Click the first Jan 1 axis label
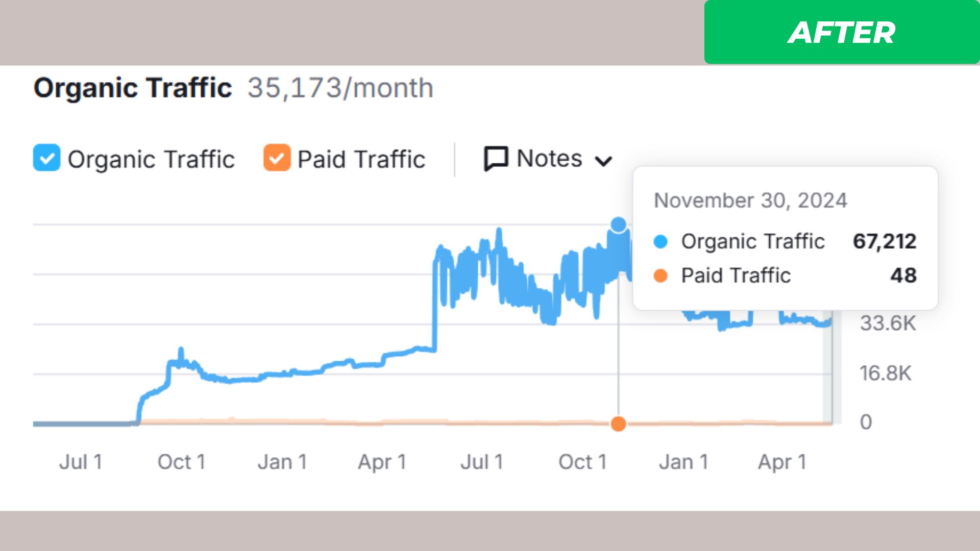Viewport: 980px width, 551px height. [282, 462]
